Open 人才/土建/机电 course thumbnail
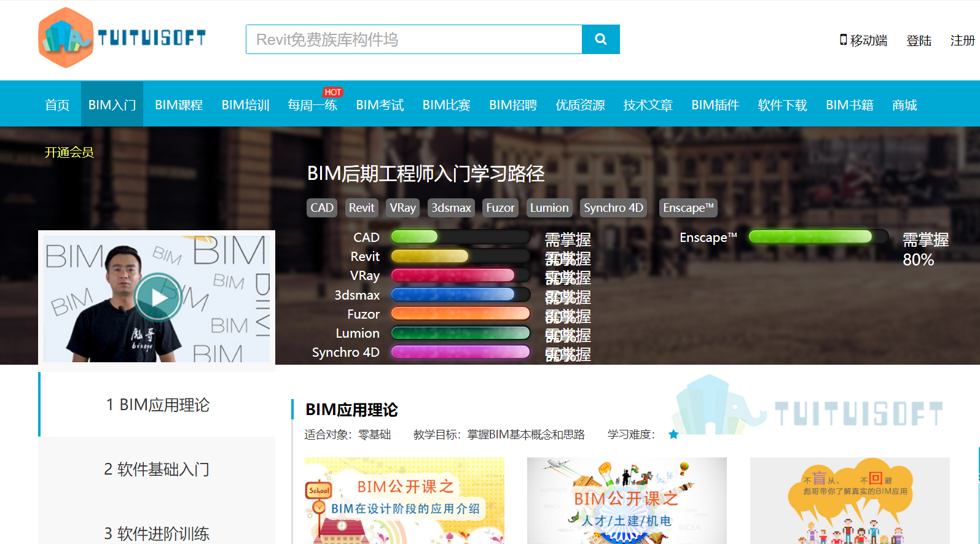Screen dimensions: 980x544 coord(627,500)
